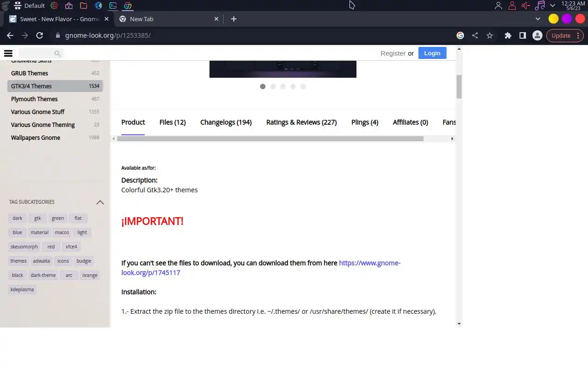This screenshot has height=368, width=588.
Task: Close the Sweet - New Flavor tab
Action: point(107,19)
